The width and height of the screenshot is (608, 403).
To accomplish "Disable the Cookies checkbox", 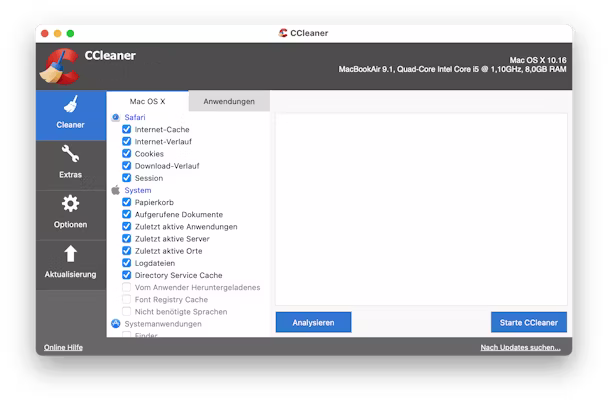I will tap(127, 154).
